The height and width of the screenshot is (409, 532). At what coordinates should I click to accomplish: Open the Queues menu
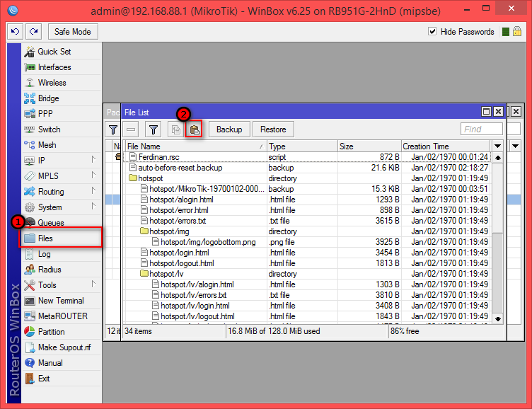62,223
